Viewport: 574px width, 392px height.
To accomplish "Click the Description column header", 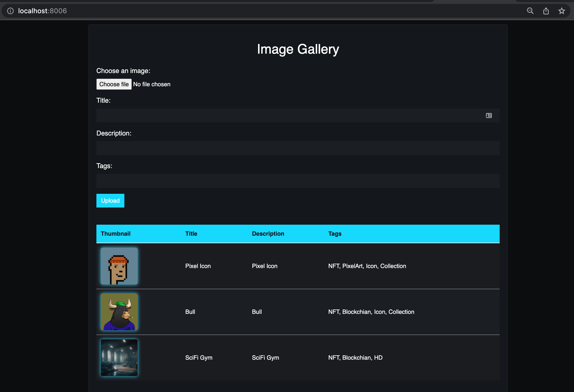I will click(268, 234).
